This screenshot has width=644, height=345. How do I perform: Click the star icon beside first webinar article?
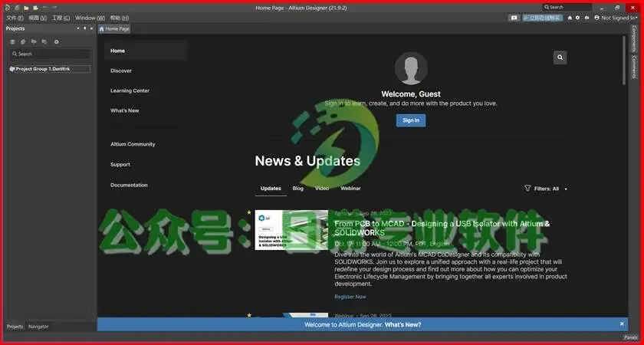(x=249, y=212)
